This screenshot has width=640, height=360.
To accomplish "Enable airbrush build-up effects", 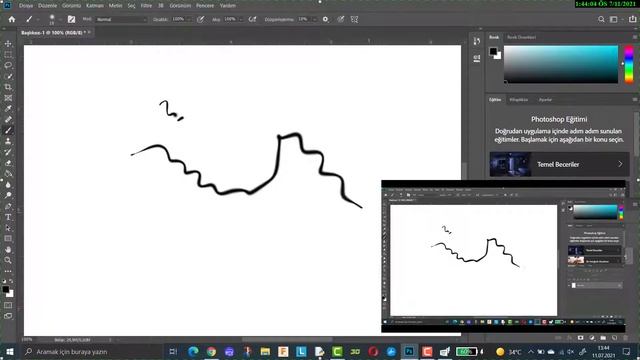I will tap(252, 19).
